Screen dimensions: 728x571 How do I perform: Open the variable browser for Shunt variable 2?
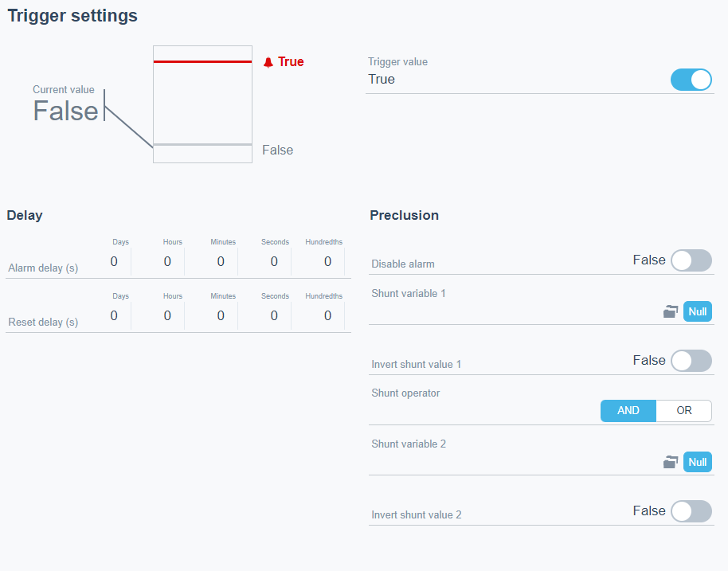(x=671, y=462)
